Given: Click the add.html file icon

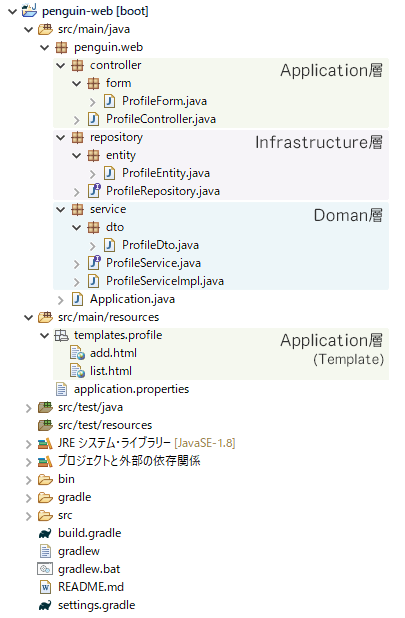Looking at the screenshot, I should 77,353.
